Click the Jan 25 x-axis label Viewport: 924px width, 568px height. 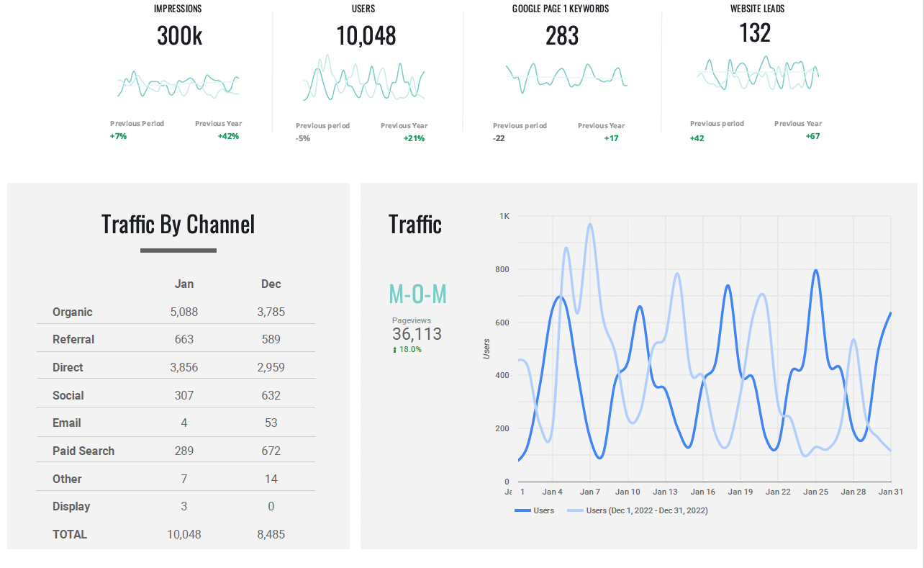(x=816, y=492)
